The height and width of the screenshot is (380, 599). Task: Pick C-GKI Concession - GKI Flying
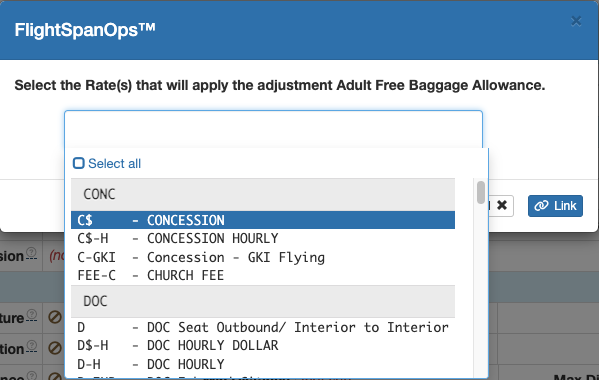tap(263, 257)
